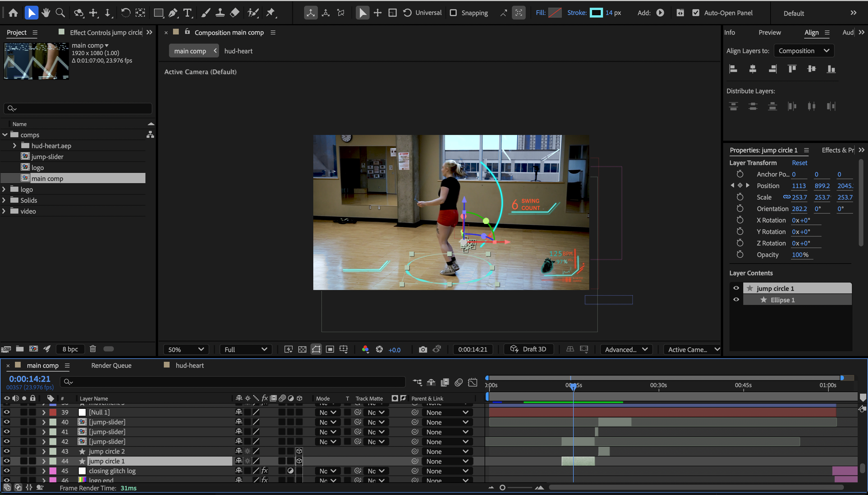Viewport: 868px width, 495px height.
Task: Open the Stroke color swatch
Action: click(x=596, y=13)
